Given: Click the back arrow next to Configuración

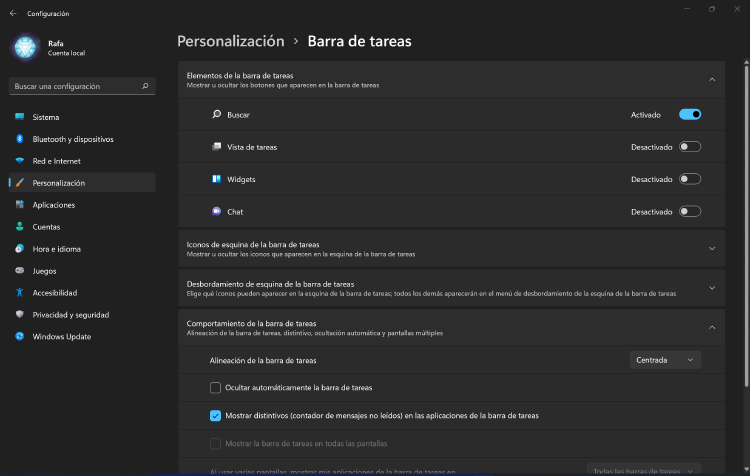Looking at the screenshot, I should click(13, 13).
